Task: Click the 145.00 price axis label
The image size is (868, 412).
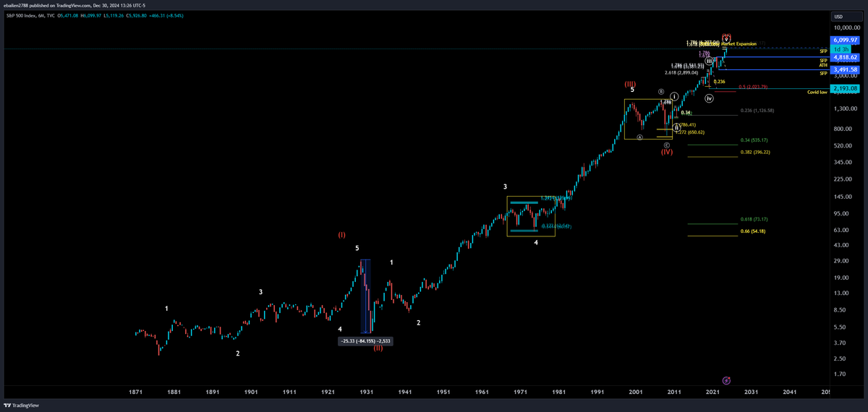Action: click(843, 197)
